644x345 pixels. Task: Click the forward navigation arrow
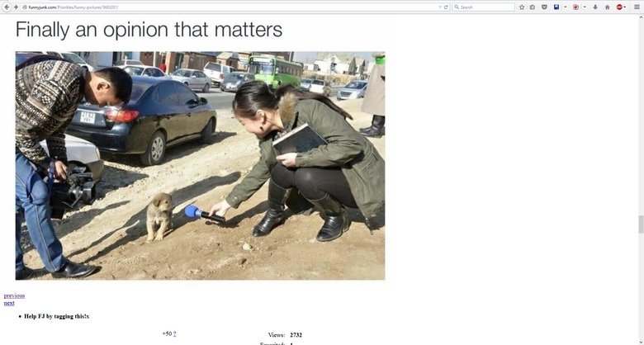click(16, 7)
